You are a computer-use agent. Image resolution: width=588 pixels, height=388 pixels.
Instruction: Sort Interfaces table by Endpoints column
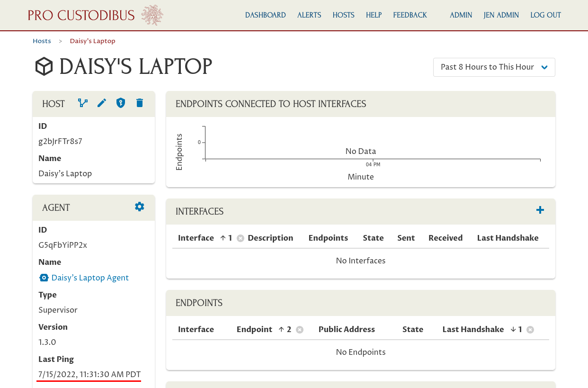tap(328, 238)
